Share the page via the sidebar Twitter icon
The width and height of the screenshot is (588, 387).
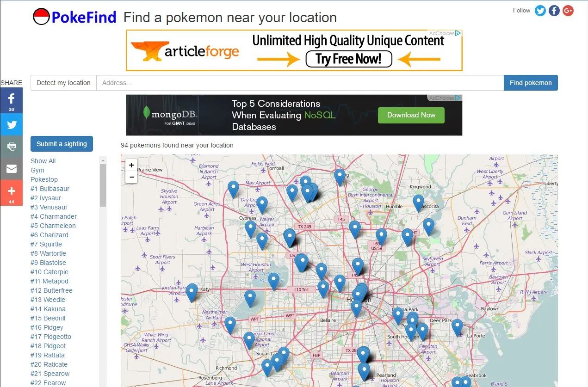(11, 124)
